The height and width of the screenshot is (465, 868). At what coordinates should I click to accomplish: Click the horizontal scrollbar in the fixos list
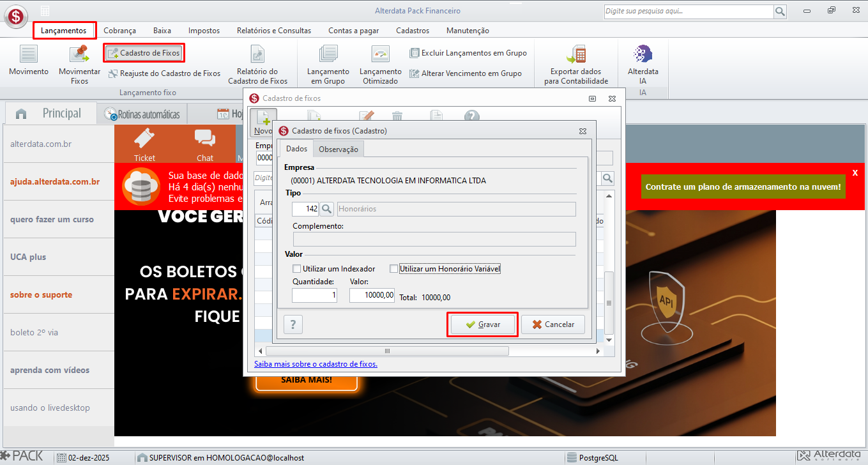point(387,351)
